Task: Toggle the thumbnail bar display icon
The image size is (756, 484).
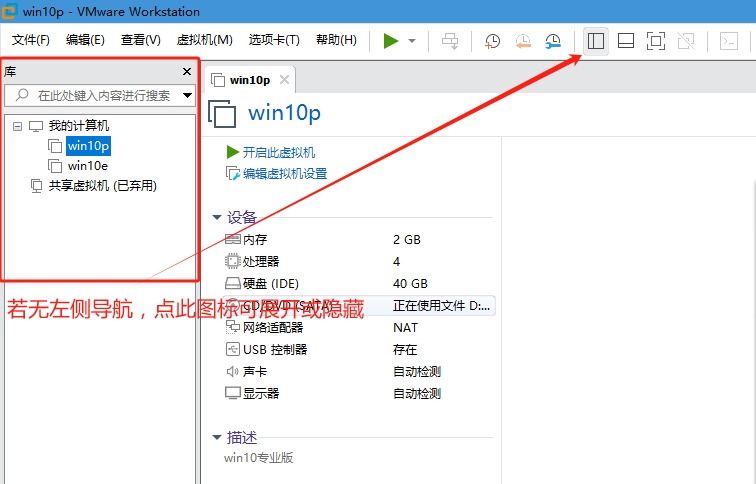Action: click(626, 41)
